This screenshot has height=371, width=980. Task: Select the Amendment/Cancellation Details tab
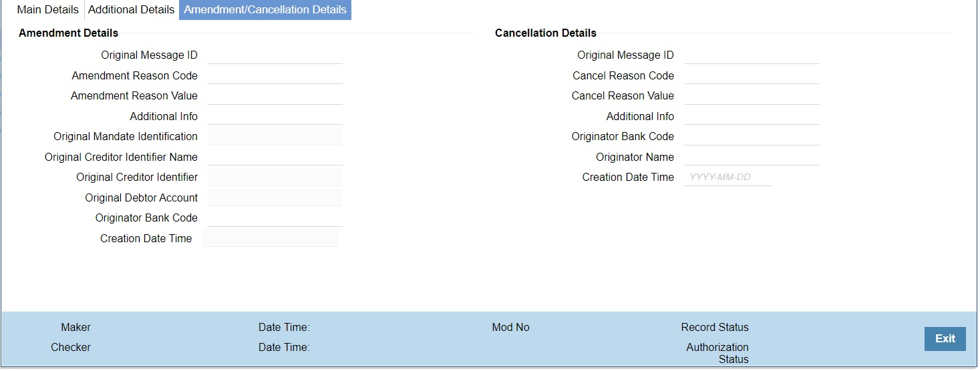click(265, 10)
